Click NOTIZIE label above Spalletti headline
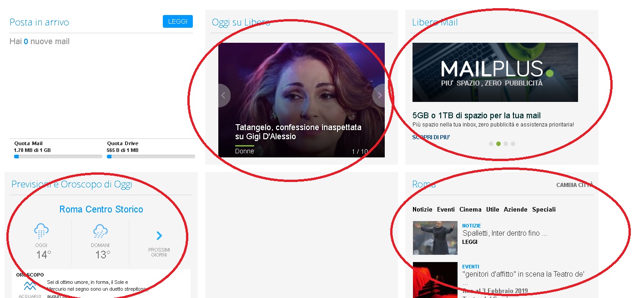Viewport: 644px width, 298px height. [x=471, y=226]
